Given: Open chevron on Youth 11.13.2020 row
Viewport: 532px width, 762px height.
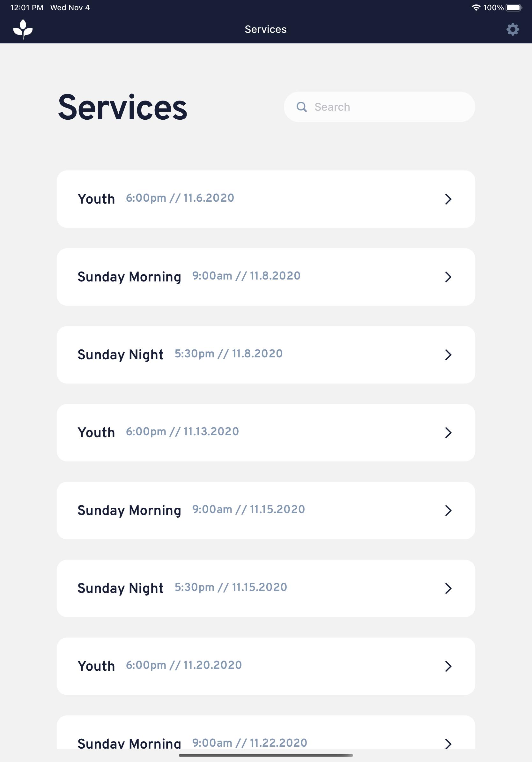Looking at the screenshot, I should pos(448,432).
